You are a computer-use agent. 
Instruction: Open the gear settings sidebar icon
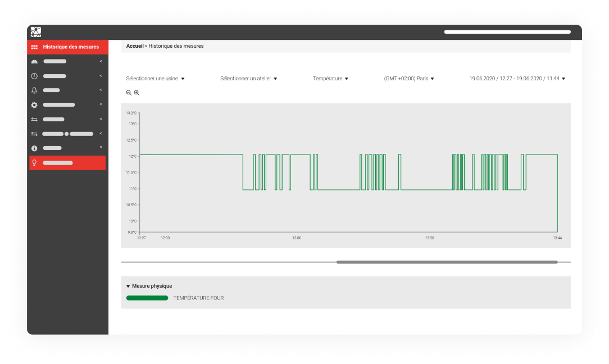(34, 105)
